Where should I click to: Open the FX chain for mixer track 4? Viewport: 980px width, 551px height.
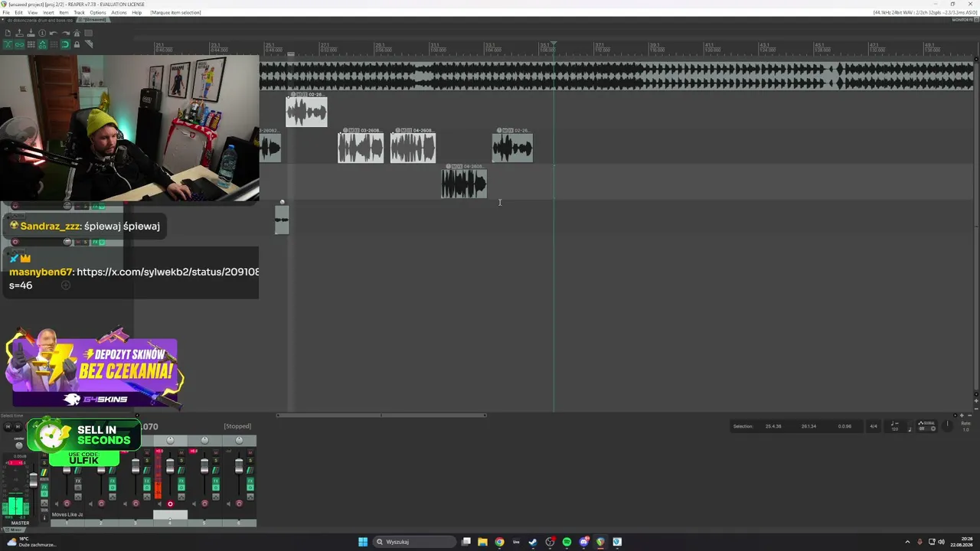point(181,482)
